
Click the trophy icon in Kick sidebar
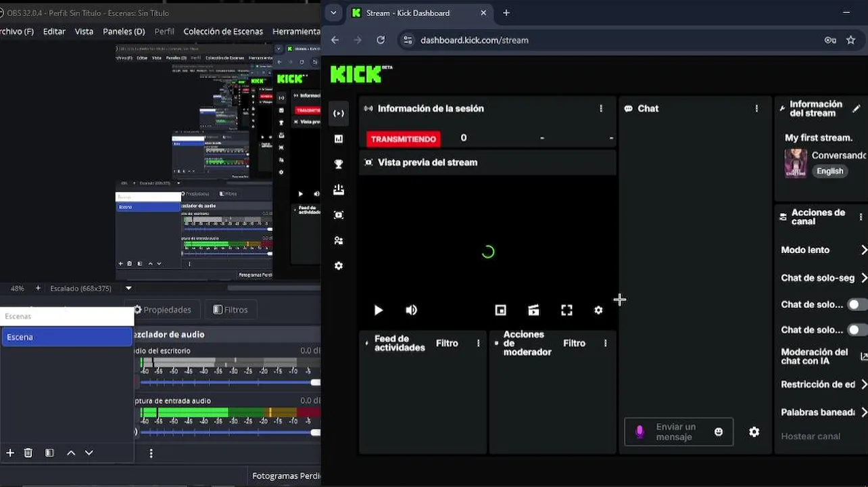[x=339, y=164]
